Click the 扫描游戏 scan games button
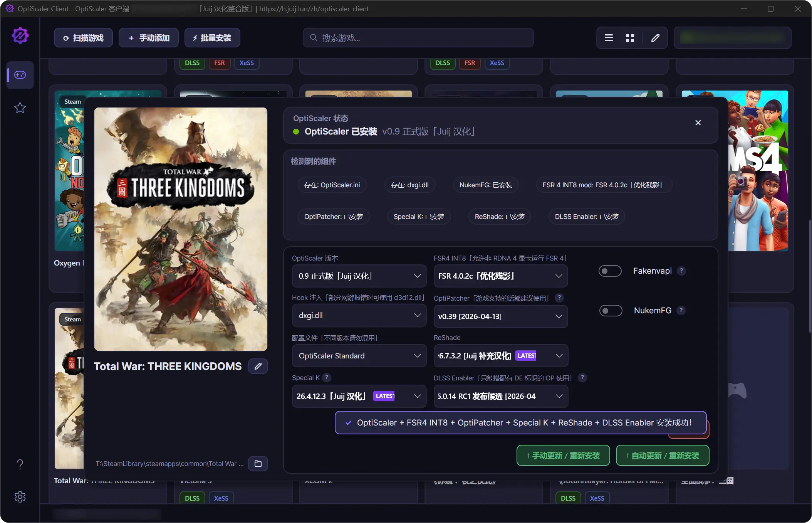The image size is (812, 523). click(83, 38)
